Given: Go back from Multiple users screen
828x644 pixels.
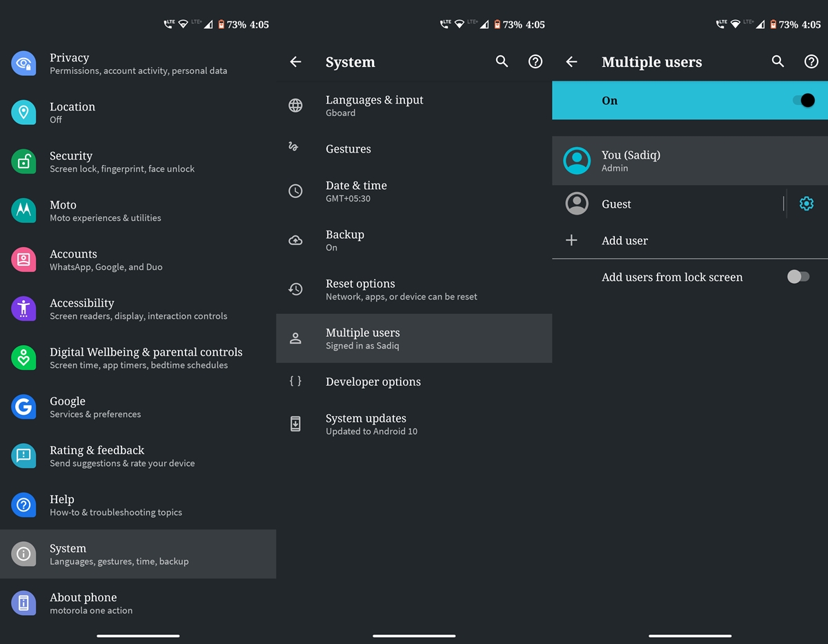Looking at the screenshot, I should tap(571, 62).
